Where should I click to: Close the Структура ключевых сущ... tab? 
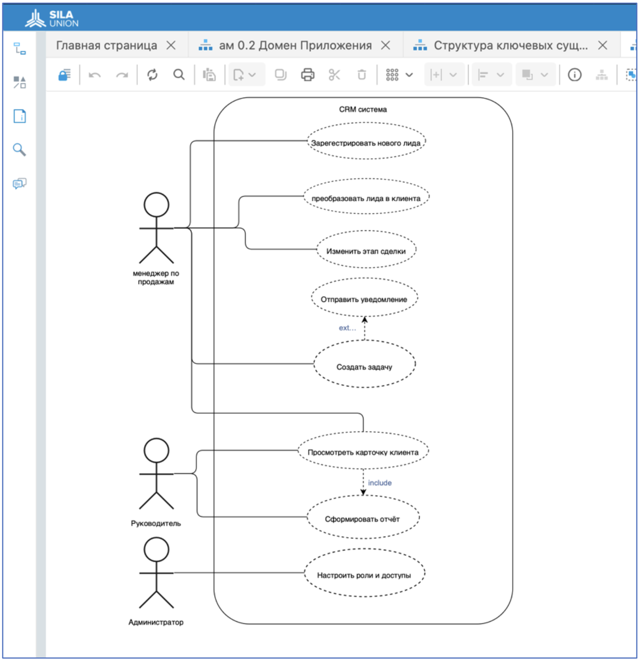point(602,46)
